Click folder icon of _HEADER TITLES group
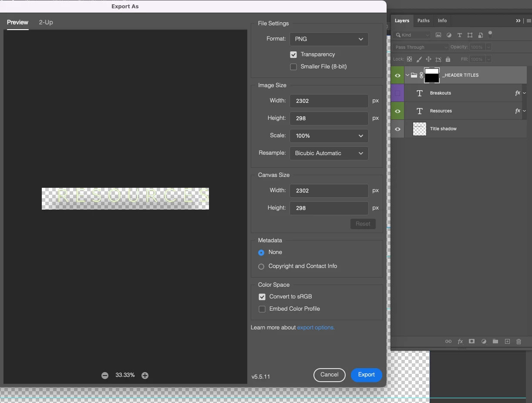 (x=414, y=75)
